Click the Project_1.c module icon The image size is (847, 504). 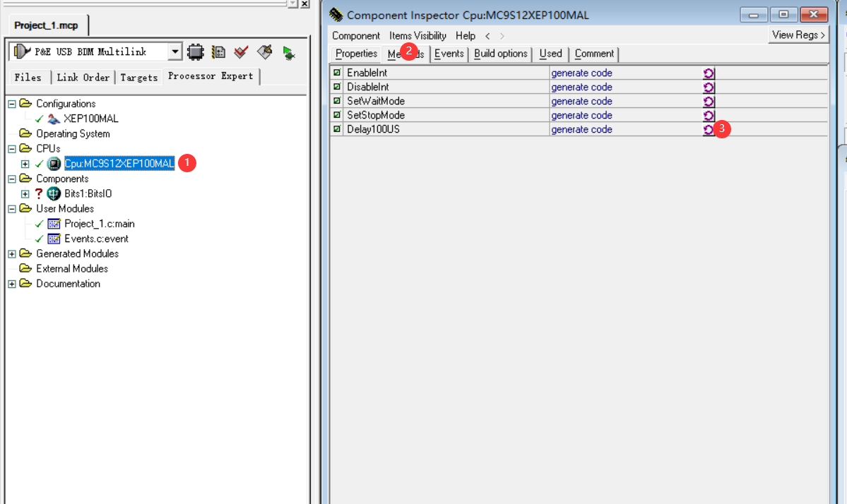54,224
